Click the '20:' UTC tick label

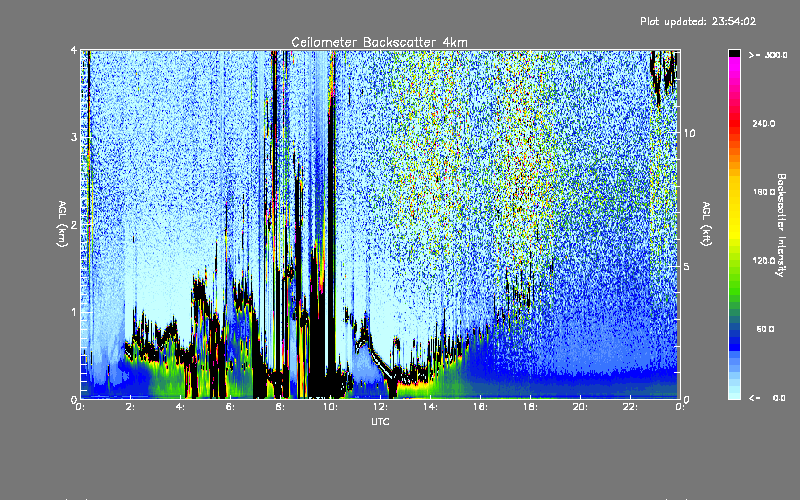pos(580,407)
